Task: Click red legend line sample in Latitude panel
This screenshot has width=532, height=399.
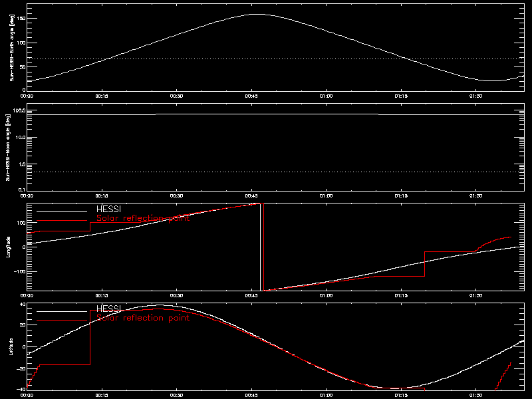Action: tap(62, 321)
